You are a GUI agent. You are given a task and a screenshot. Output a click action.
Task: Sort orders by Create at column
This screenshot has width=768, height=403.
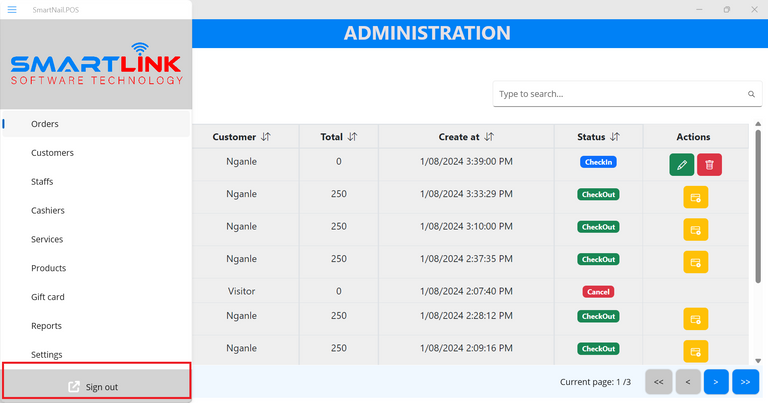click(x=489, y=137)
